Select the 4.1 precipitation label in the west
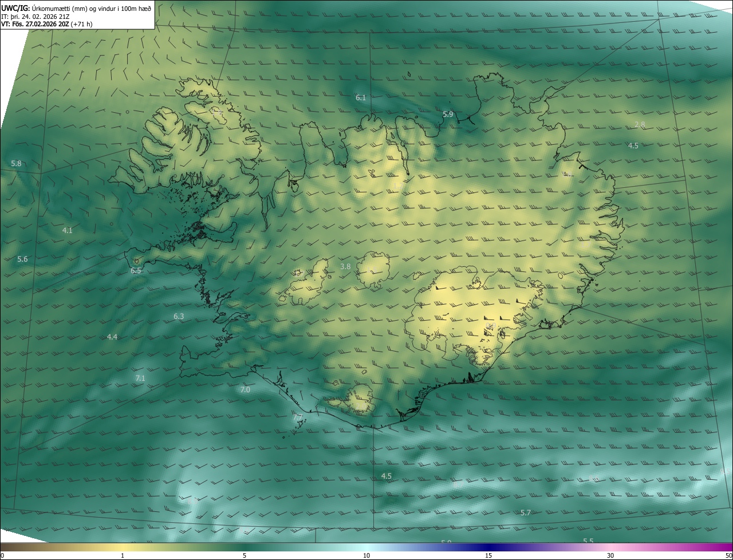 (x=67, y=231)
